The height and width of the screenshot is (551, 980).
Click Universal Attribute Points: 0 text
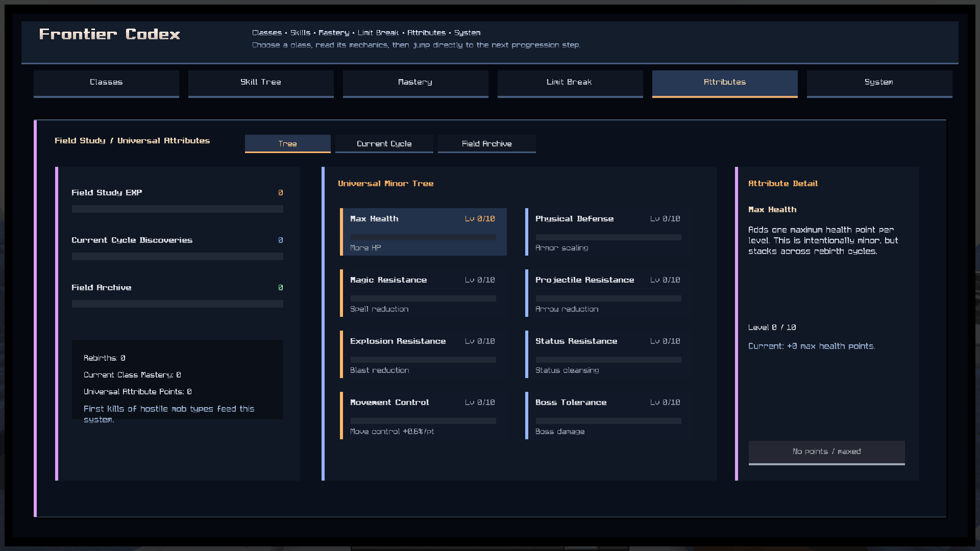(138, 392)
